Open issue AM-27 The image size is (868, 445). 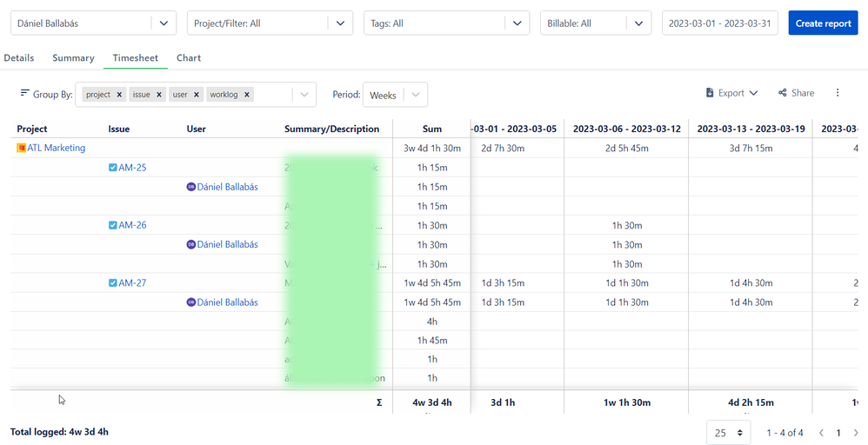132,282
